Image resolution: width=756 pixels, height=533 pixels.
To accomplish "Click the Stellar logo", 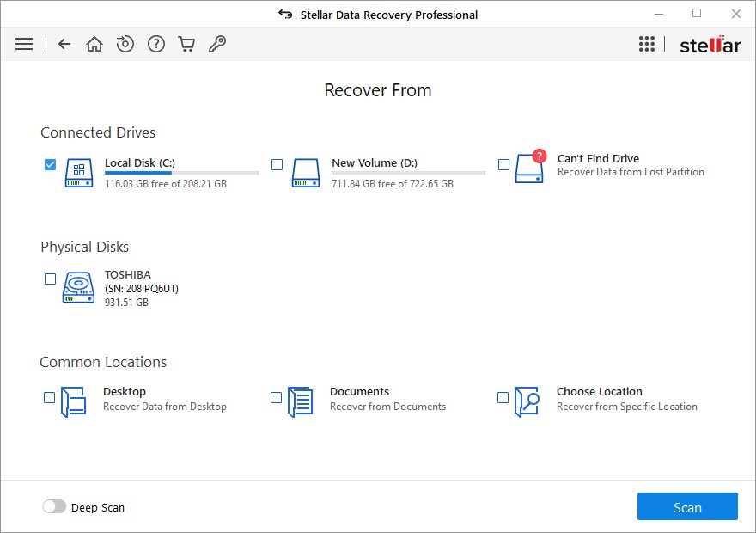I will point(710,45).
